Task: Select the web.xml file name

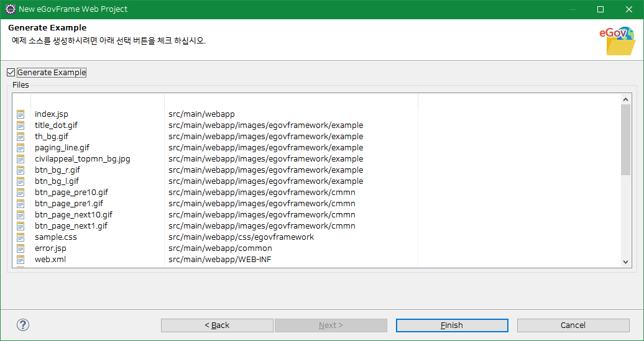Action: tap(50, 260)
